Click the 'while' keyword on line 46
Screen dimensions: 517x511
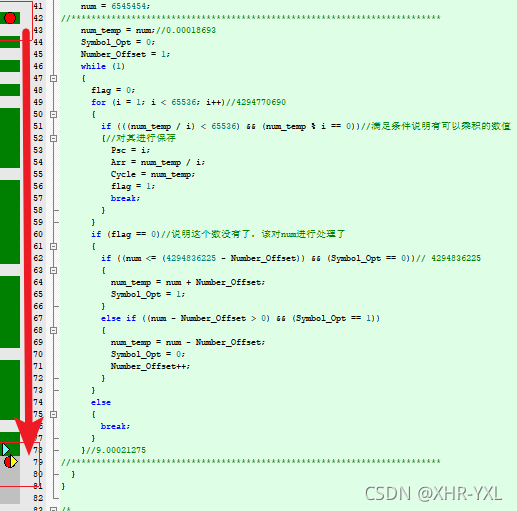click(x=93, y=66)
